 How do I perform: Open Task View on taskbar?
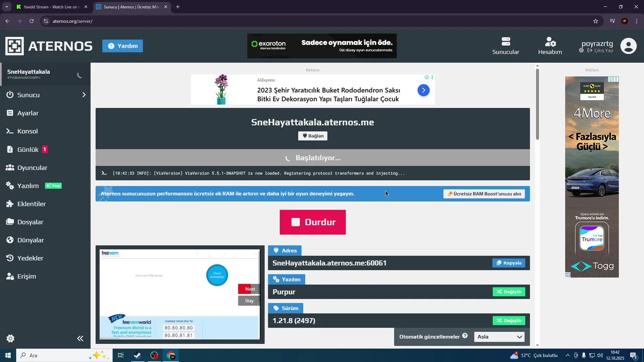click(x=121, y=355)
